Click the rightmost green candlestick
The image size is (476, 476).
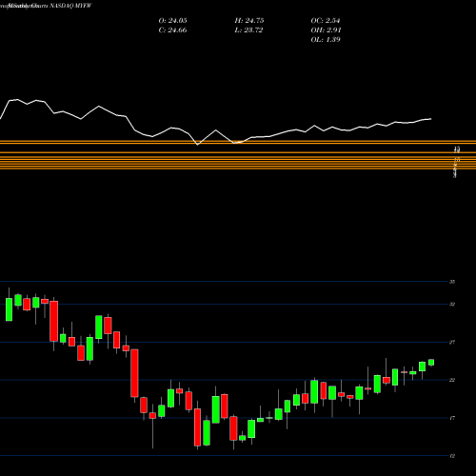[431, 363]
